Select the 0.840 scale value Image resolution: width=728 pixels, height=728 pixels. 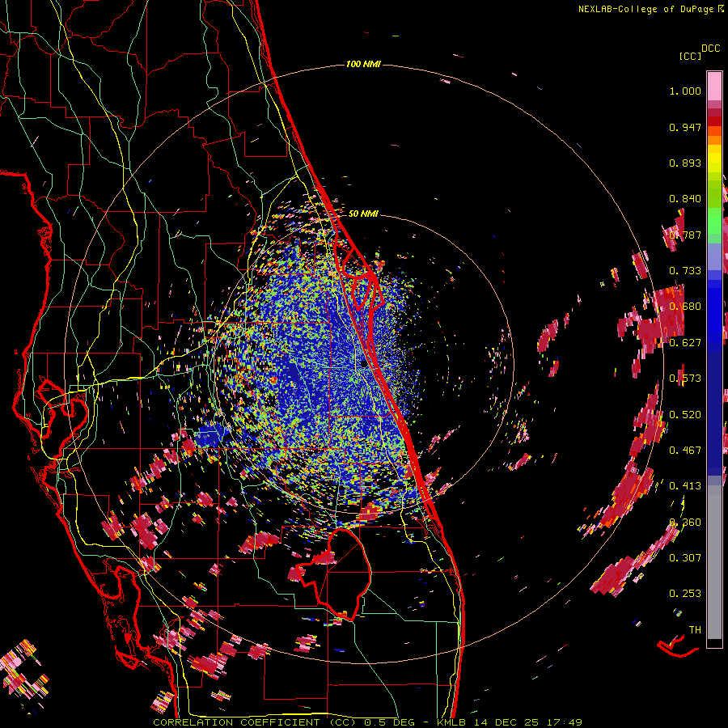pos(685,199)
